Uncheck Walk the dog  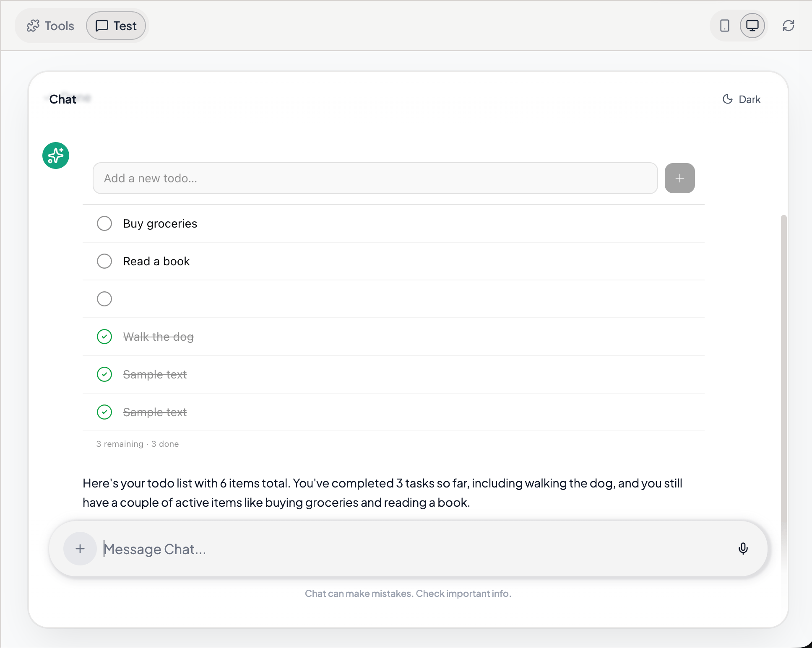(104, 337)
